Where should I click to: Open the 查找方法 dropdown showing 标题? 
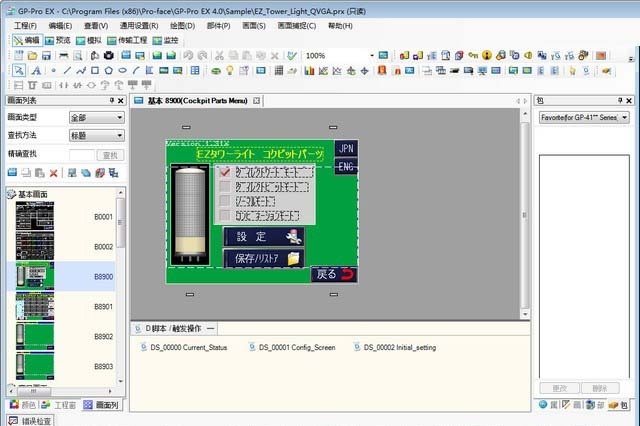coord(97,135)
